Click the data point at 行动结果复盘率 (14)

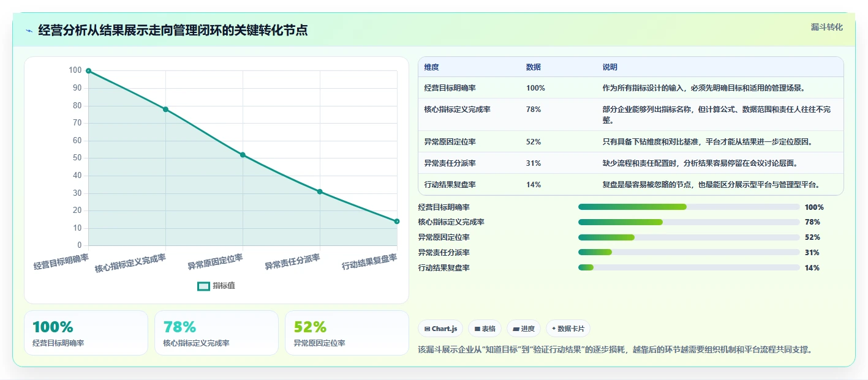click(397, 222)
